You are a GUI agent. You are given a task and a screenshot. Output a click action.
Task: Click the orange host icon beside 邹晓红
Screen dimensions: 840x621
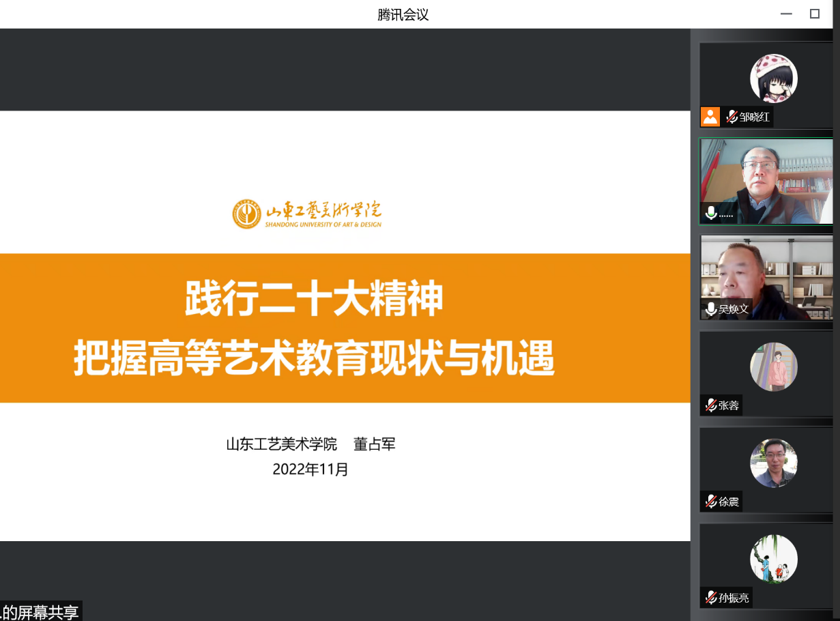(710, 117)
